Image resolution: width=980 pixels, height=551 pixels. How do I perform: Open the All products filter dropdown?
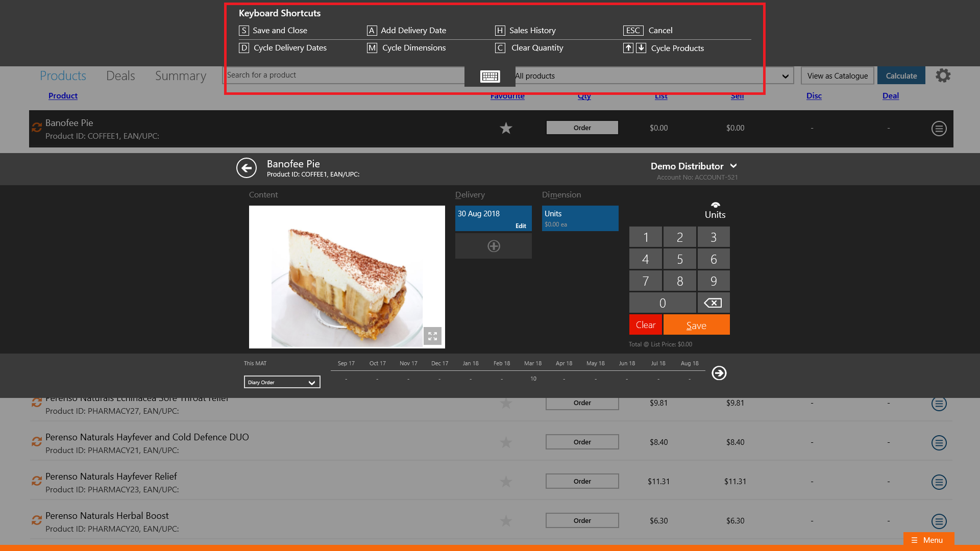click(785, 76)
